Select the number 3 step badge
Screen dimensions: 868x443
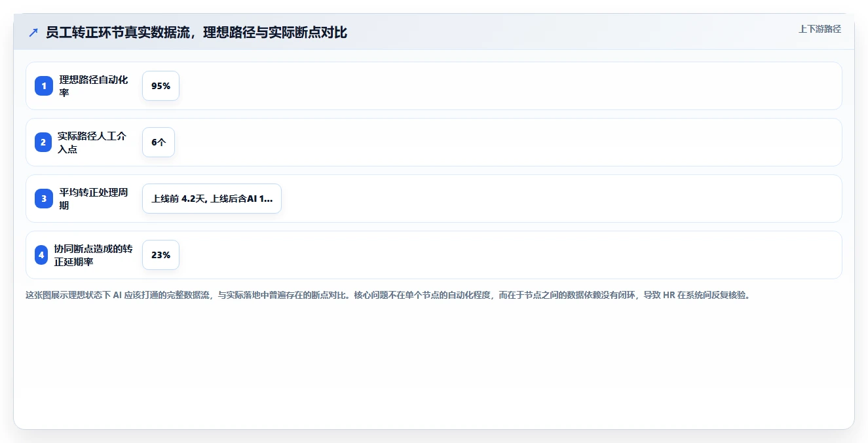(x=44, y=199)
